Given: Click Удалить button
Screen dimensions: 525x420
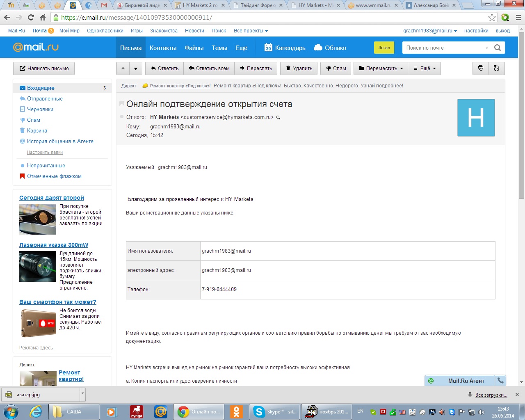Looking at the screenshot, I should 299,68.
